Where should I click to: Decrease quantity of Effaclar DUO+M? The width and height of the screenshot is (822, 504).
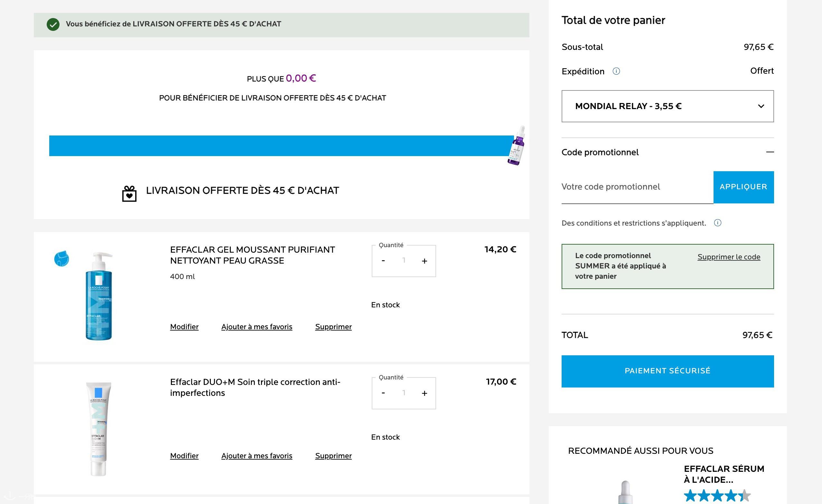coord(383,393)
